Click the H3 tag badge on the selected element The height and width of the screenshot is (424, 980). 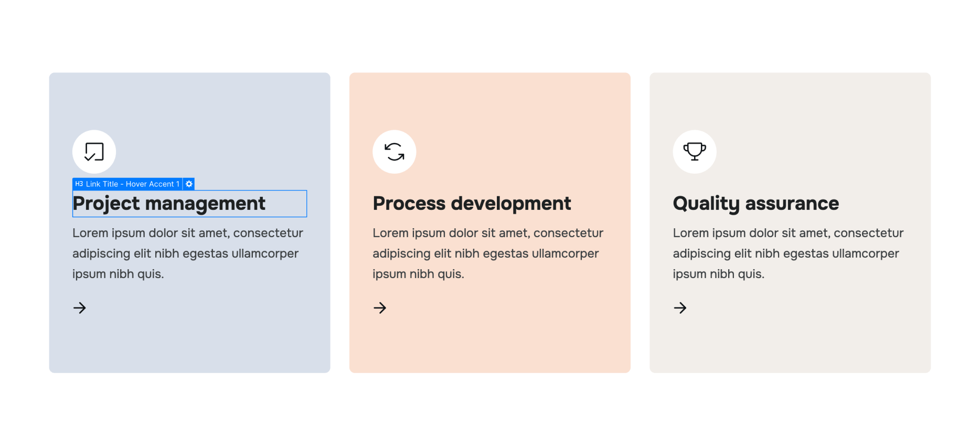[x=78, y=184]
